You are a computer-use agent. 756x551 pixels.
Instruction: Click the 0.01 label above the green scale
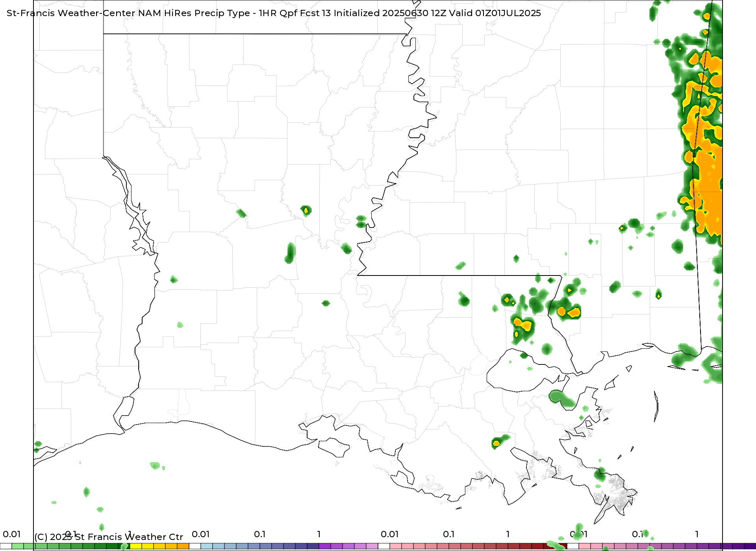[x=12, y=534]
